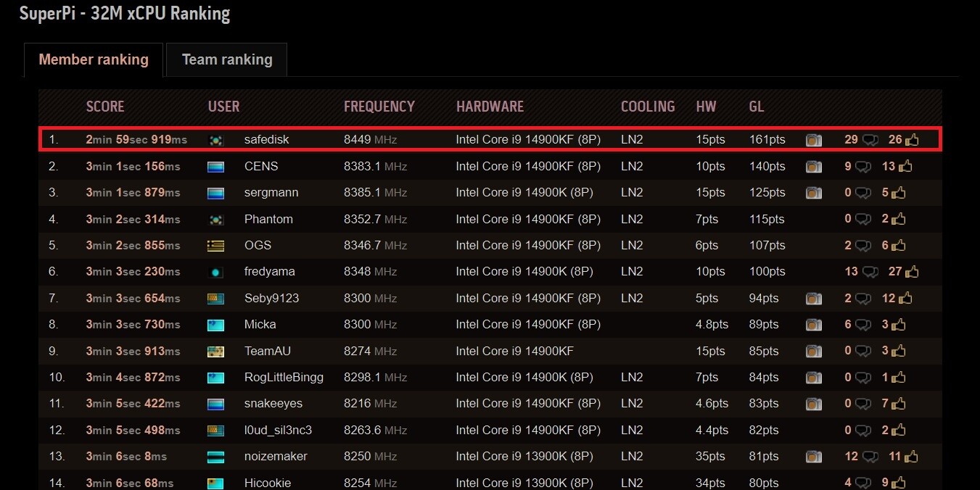Click the FREQUENCY column header

tap(379, 107)
